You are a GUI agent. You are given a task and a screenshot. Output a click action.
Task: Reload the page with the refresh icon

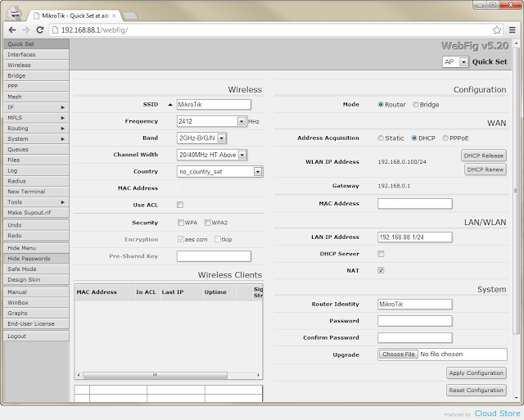(x=40, y=30)
